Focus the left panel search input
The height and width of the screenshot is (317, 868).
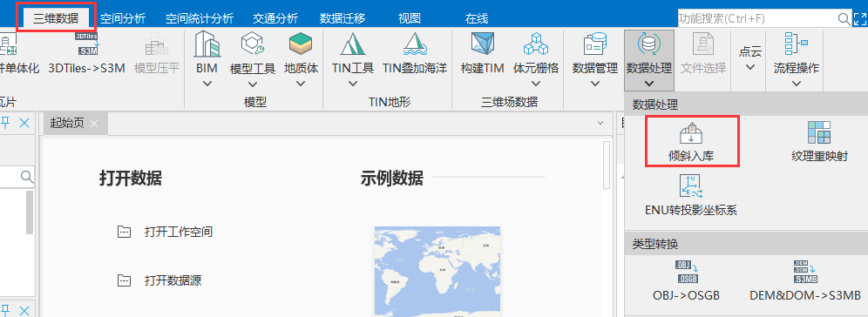tap(10, 177)
